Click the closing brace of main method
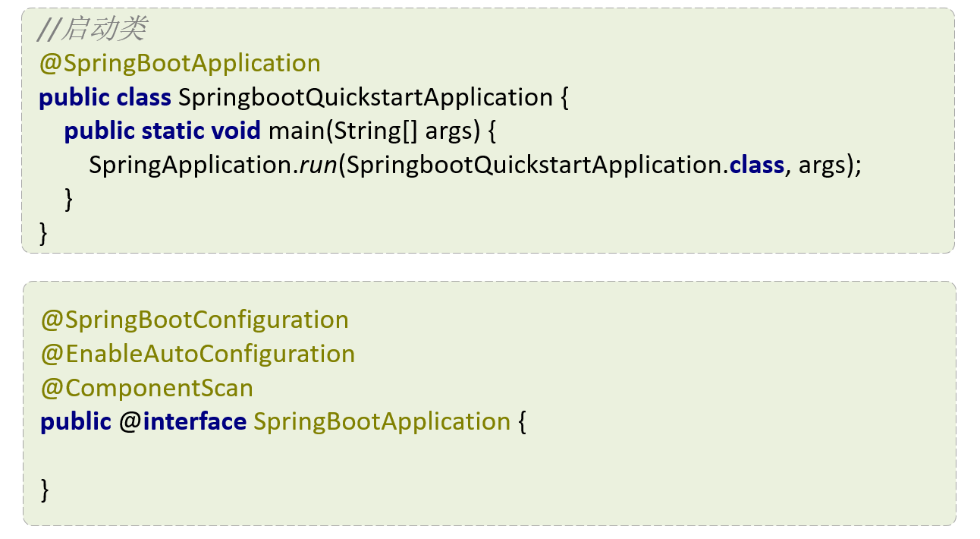The width and height of the screenshot is (980, 539). [69, 198]
